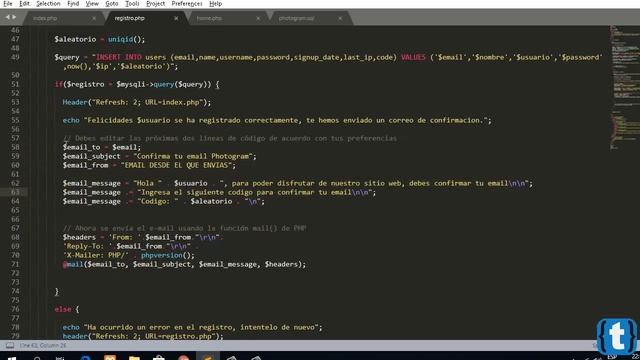This screenshot has width=640, height=360.
Task: Click line number 76 in the gutter
Action: click(15, 309)
